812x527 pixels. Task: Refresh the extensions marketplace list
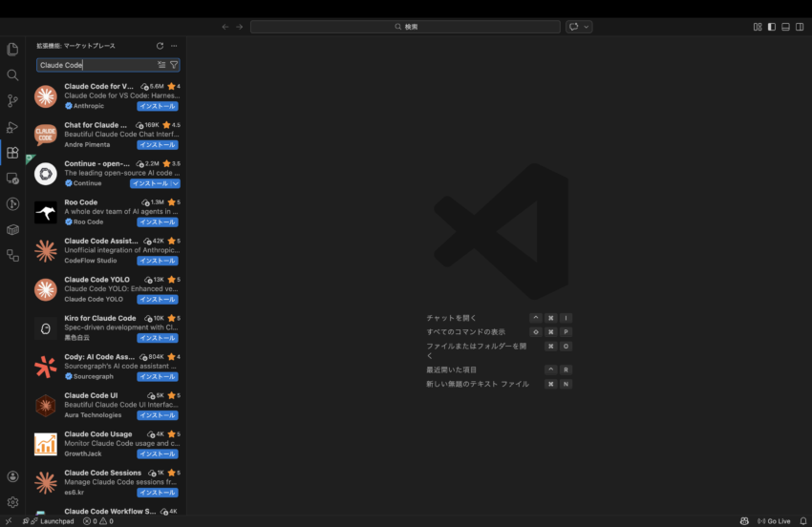tap(160, 46)
